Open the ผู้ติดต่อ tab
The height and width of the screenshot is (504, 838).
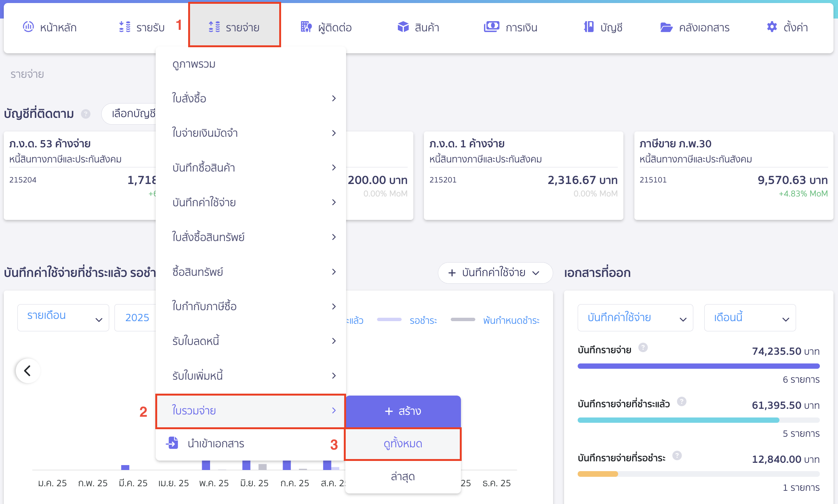[x=326, y=27]
